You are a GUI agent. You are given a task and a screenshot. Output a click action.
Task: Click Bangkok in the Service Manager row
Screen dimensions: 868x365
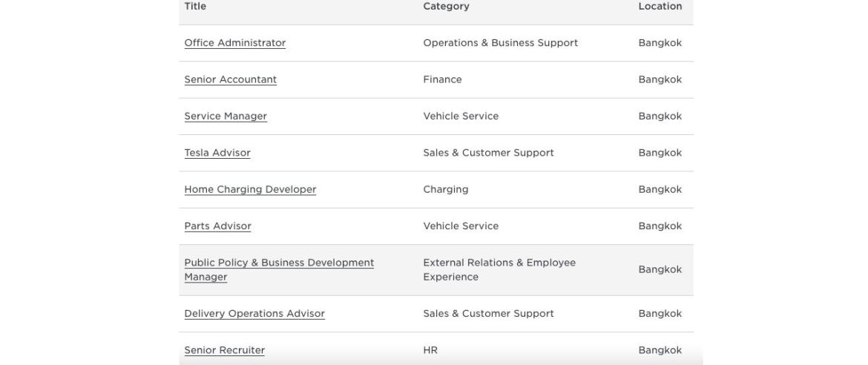click(x=660, y=116)
